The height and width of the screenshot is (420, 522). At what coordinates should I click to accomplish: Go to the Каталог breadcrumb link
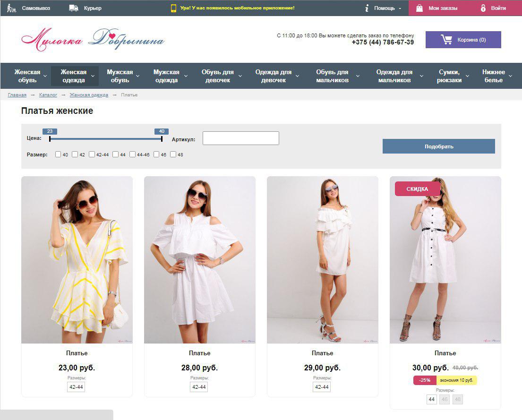coord(48,95)
